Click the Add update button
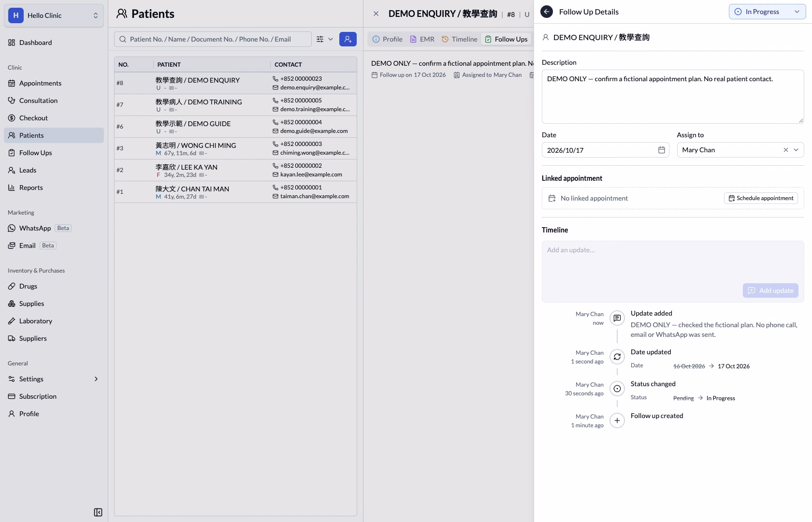Image resolution: width=812 pixels, height=522 pixels. click(770, 290)
